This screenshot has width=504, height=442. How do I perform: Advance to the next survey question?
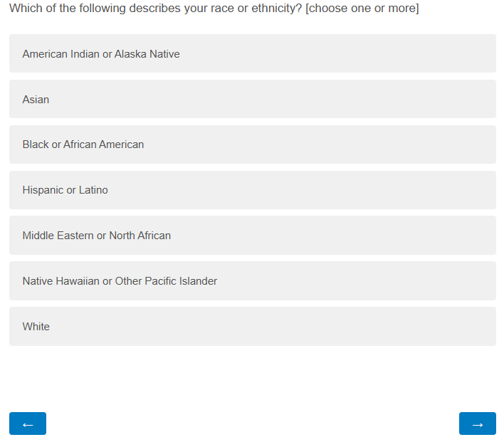[477, 423]
